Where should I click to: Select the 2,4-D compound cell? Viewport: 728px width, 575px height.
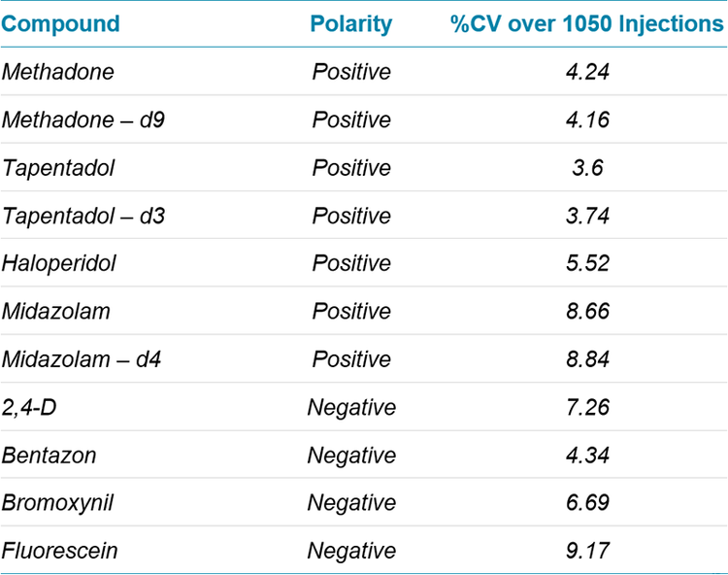pyautogui.click(x=29, y=407)
